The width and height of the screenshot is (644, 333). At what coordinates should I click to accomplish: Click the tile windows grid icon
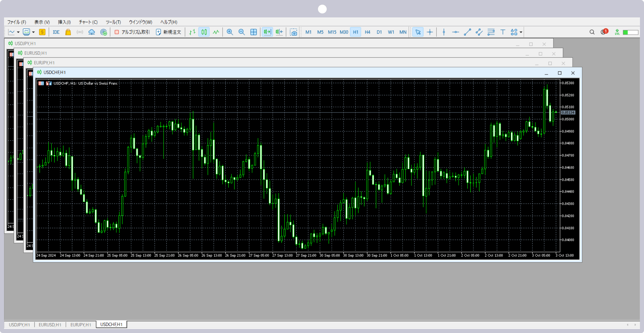[254, 32]
